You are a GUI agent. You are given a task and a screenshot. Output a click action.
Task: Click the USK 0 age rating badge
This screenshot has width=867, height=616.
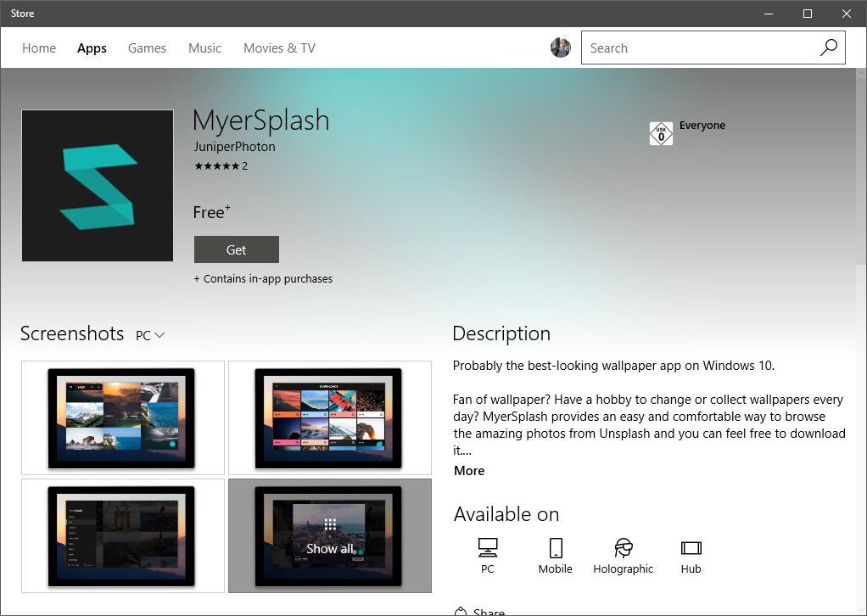(x=661, y=134)
